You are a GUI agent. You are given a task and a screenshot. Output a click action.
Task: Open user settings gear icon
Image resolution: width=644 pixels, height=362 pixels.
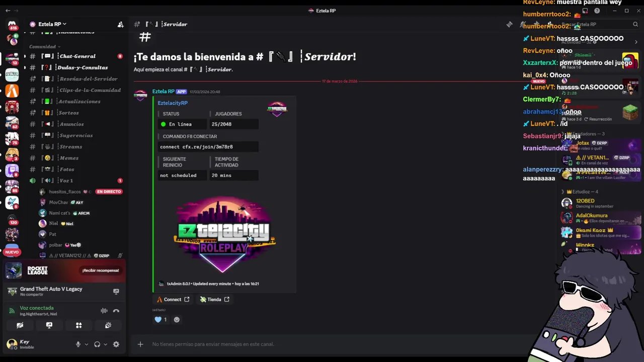tap(116, 344)
